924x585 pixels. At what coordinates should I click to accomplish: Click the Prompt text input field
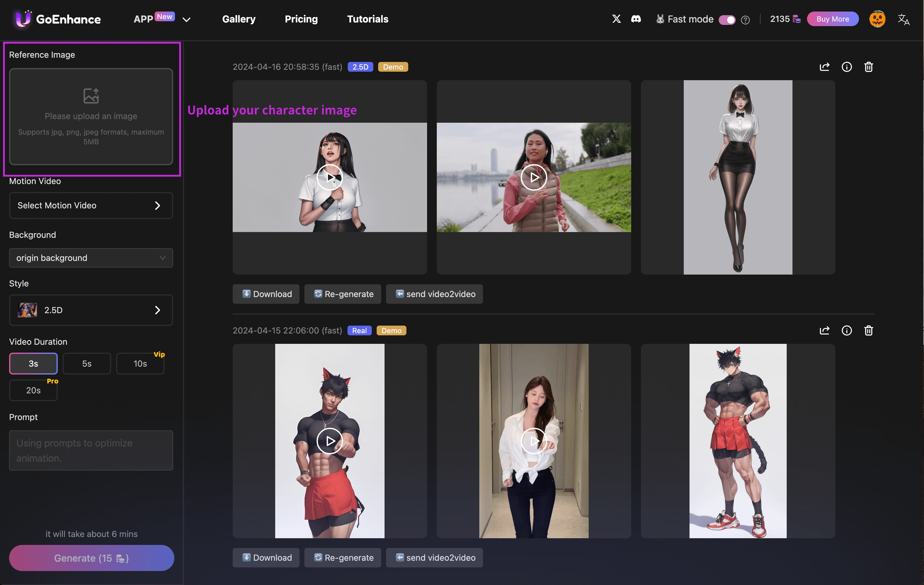[91, 450]
